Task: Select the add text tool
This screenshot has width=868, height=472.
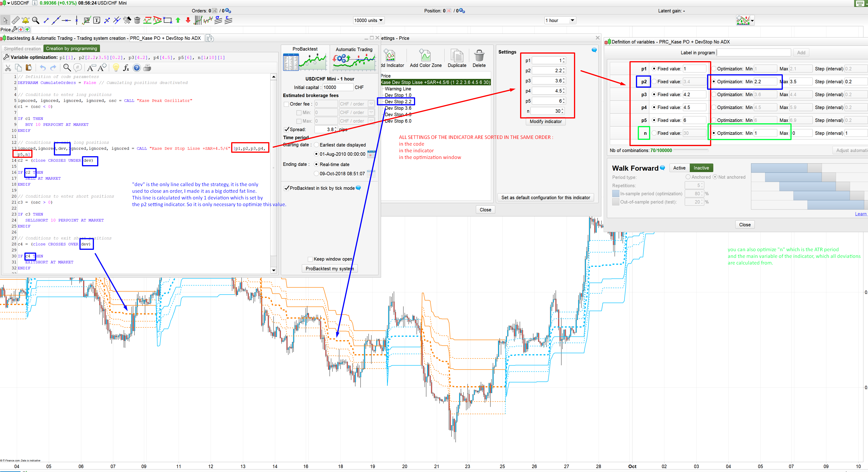Action: 97,20
